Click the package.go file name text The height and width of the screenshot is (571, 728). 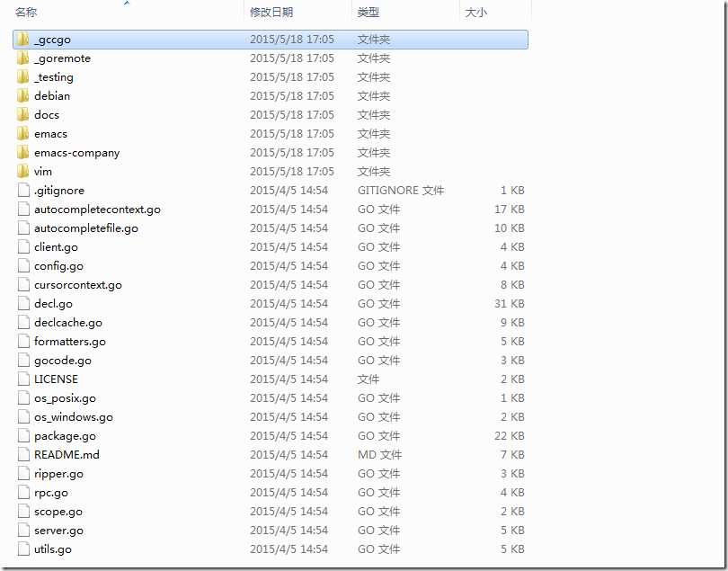(x=65, y=437)
